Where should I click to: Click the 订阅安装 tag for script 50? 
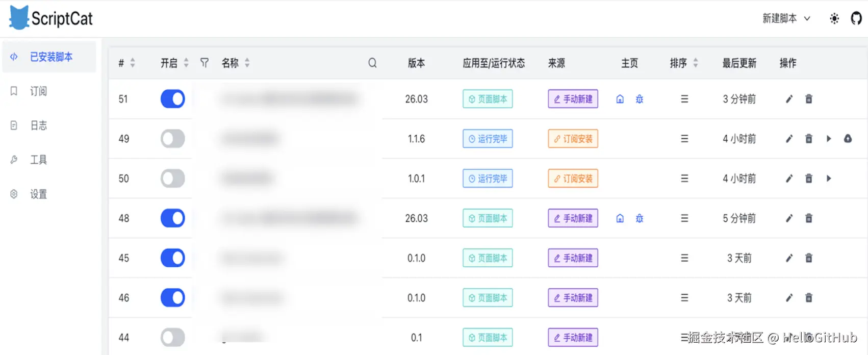pyautogui.click(x=573, y=179)
